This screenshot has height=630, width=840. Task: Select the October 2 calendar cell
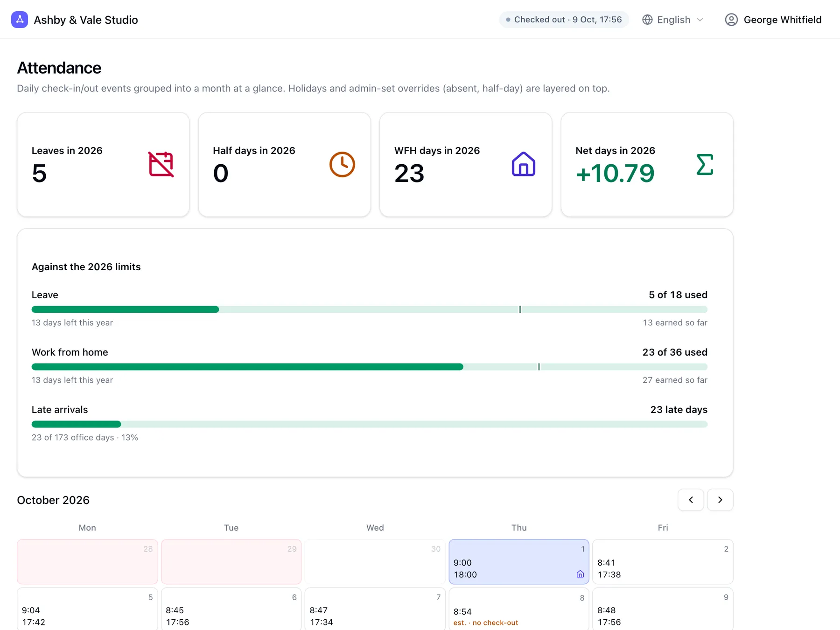[x=663, y=562]
